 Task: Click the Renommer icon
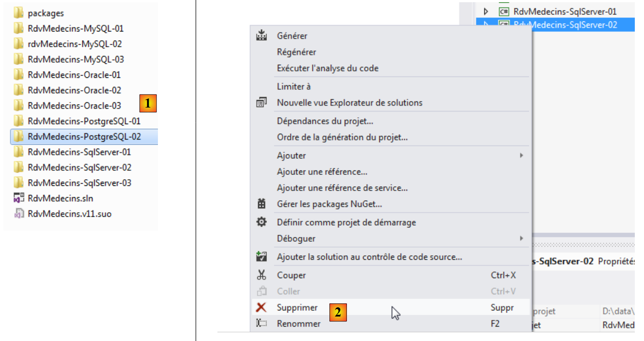(261, 324)
